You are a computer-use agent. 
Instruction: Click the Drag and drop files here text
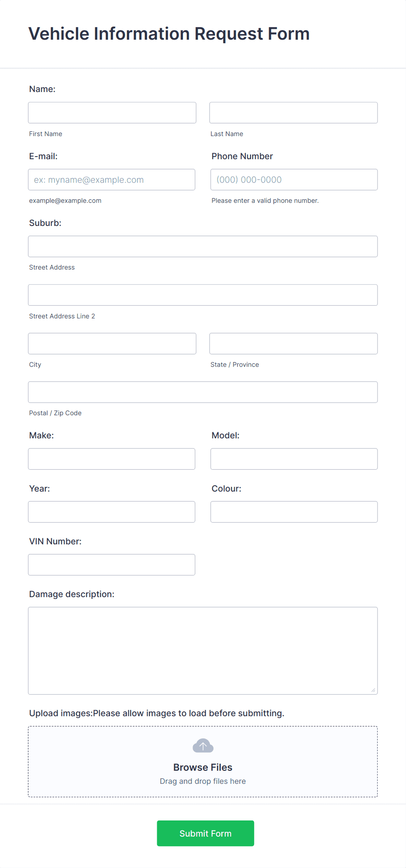click(203, 781)
